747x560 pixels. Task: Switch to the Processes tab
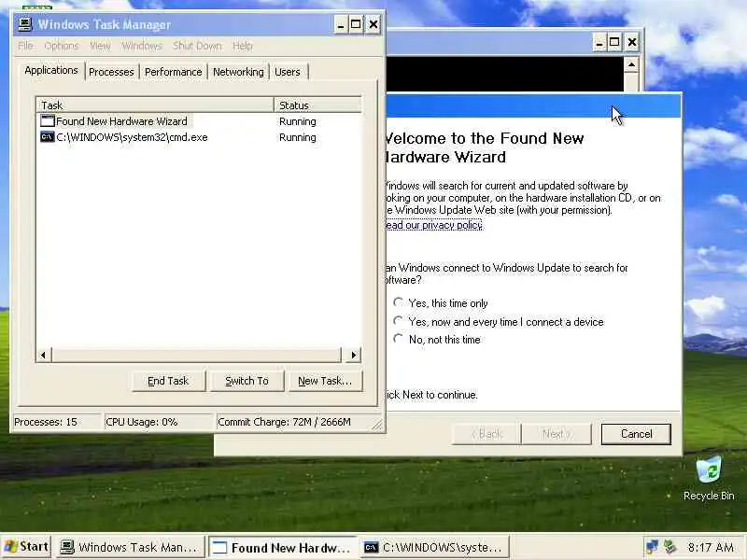[111, 72]
